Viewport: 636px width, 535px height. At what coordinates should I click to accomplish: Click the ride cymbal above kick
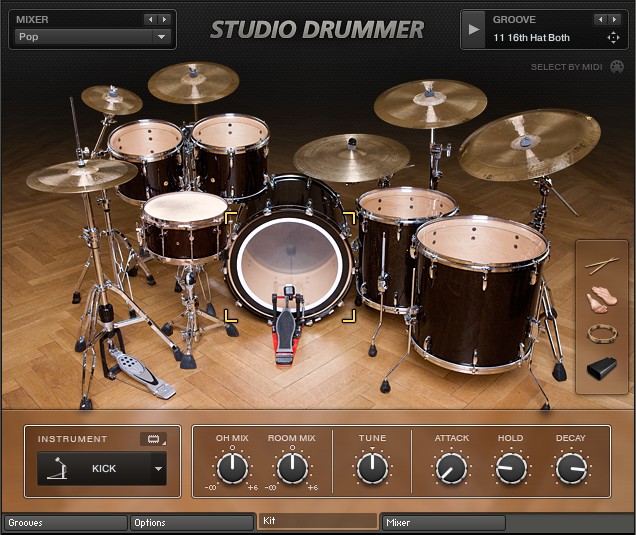coord(351,158)
